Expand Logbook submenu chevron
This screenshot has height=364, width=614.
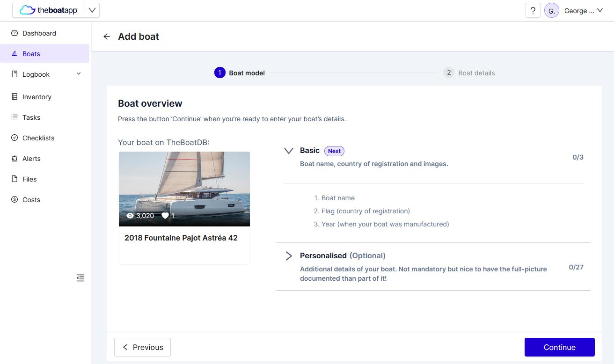click(79, 74)
